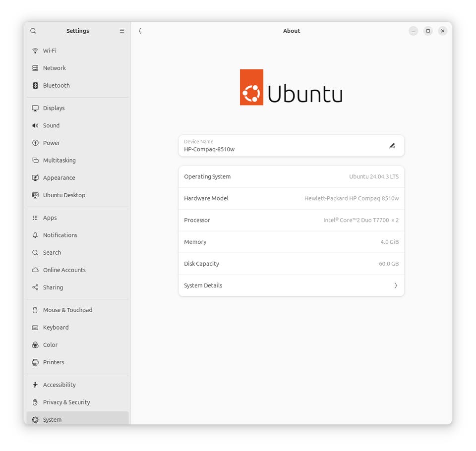The width and height of the screenshot is (476, 451).
Task: Click the value "Ubuntu 24.04.3 LTS"
Action: 374,176
